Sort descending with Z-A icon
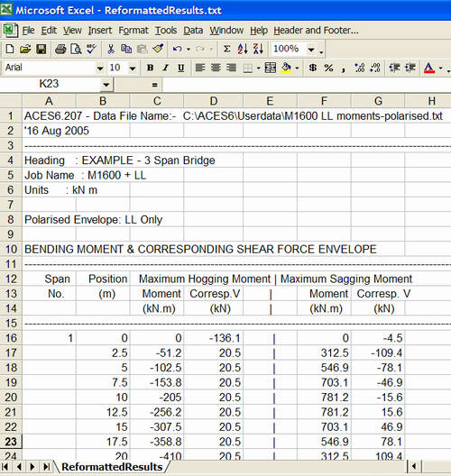451x476 pixels. pos(258,49)
